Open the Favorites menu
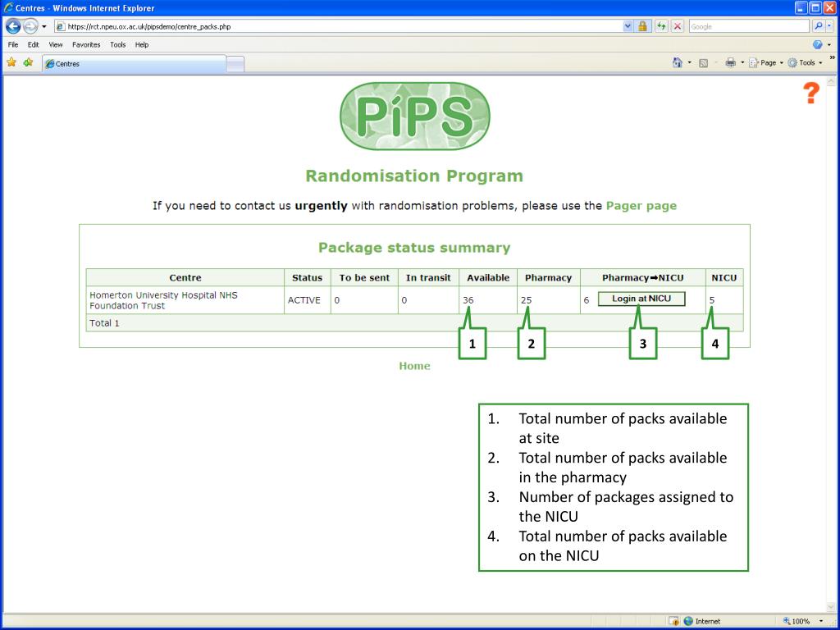 [x=86, y=44]
